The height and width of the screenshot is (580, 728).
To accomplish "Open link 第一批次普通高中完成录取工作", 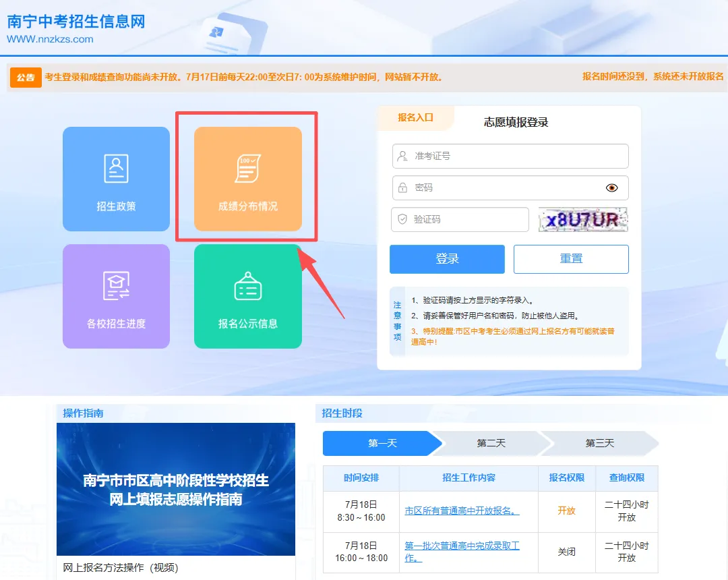I will pos(462,552).
